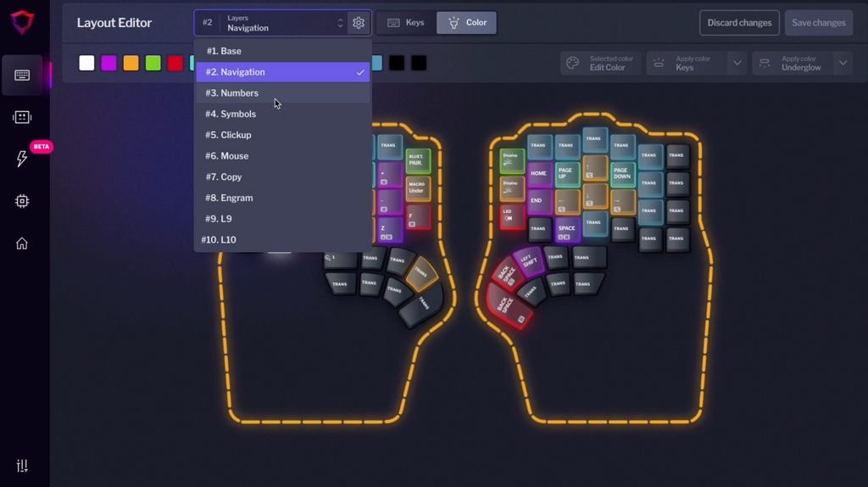Switch to Color editing mode
This screenshot has width=868, height=487.
467,23
